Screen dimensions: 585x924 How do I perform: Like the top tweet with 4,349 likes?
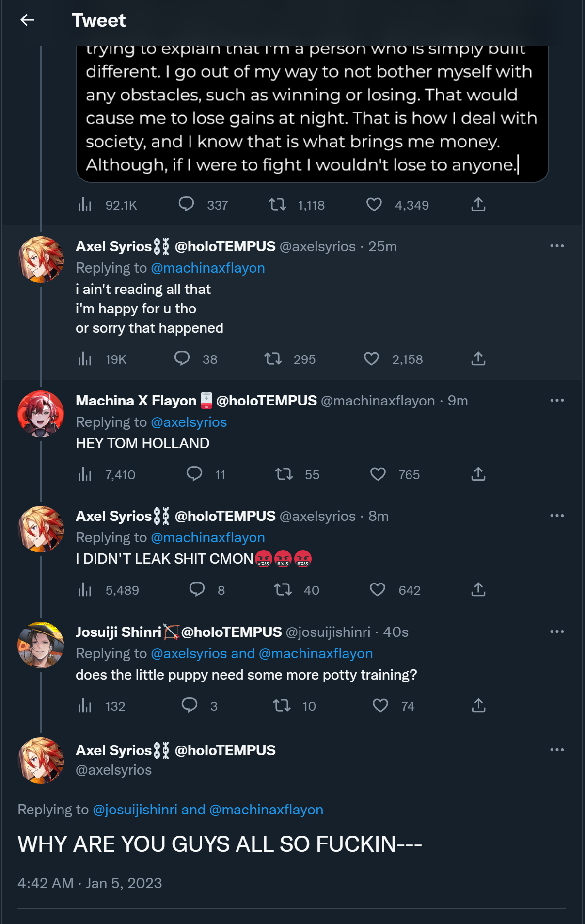(374, 205)
